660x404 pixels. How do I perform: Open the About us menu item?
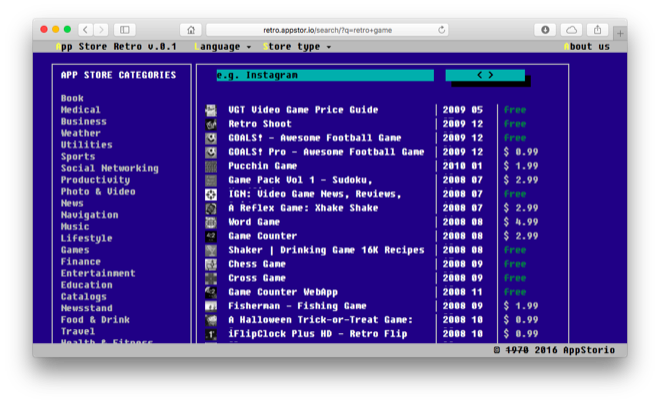pos(587,47)
